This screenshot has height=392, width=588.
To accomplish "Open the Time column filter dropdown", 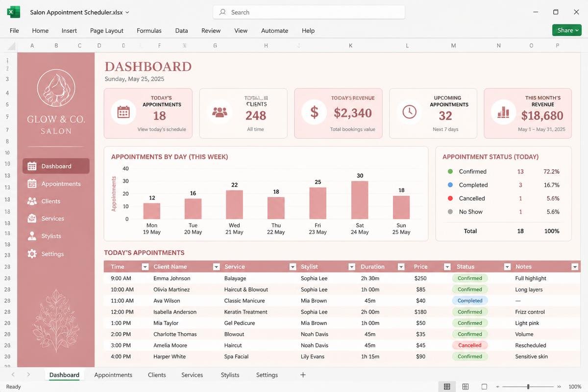I will 145,267.
